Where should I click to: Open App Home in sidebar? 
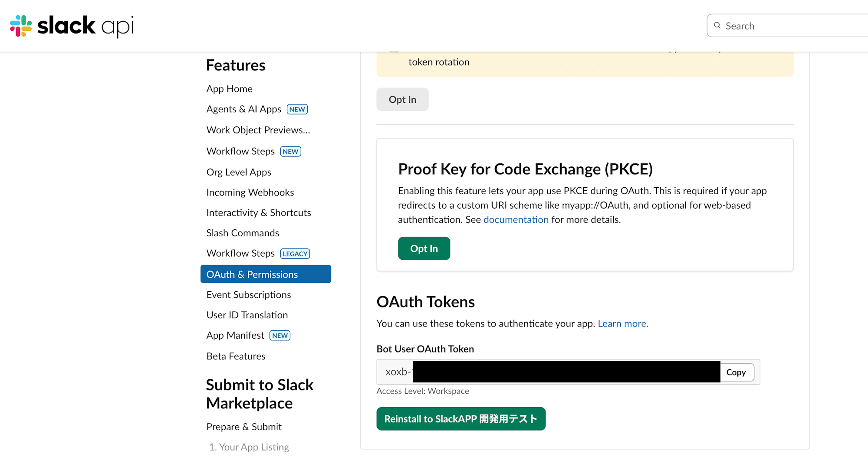[229, 89]
